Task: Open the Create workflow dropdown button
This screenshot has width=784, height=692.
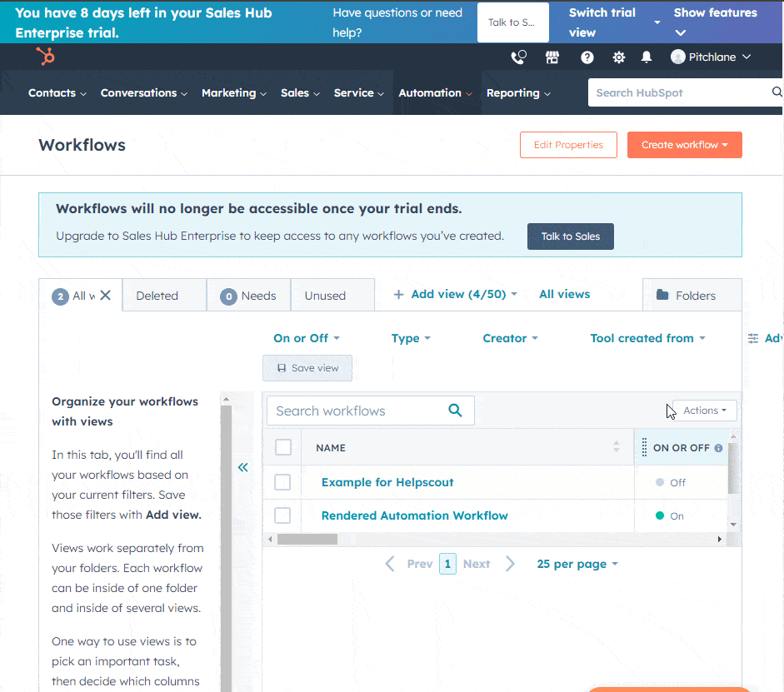Action: click(x=684, y=145)
